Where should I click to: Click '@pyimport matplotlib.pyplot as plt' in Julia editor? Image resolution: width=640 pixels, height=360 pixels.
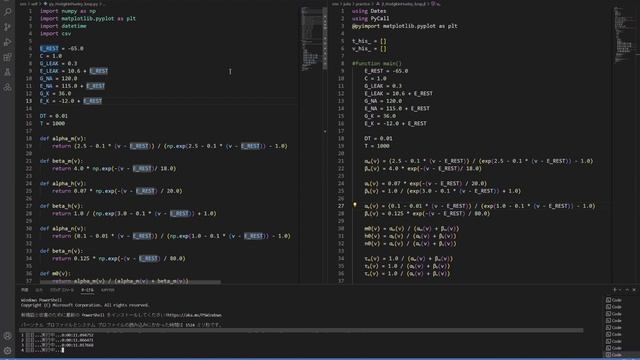click(405, 26)
